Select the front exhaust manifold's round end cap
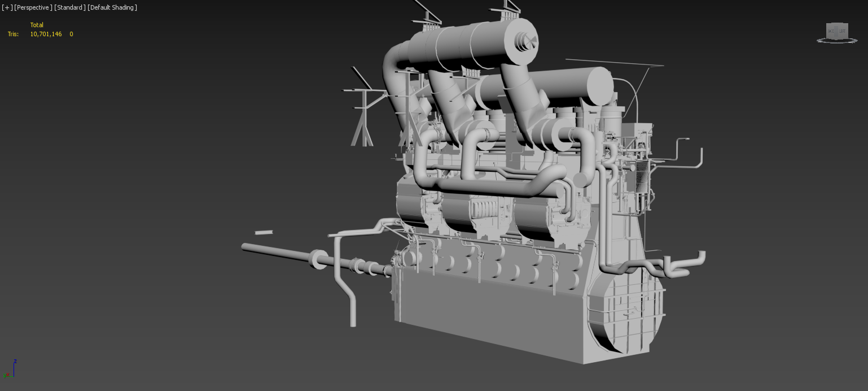The width and height of the screenshot is (868, 391). click(x=525, y=40)
